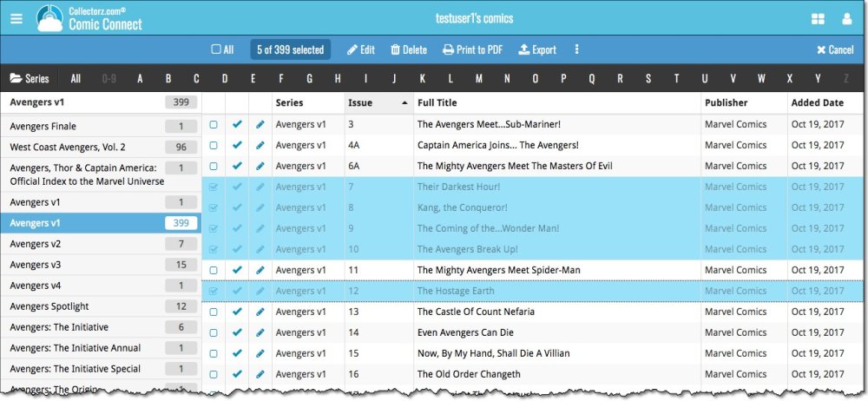Select the Avengers Spotlight series
Screen dimensions: 868x401
coord(100,306)
